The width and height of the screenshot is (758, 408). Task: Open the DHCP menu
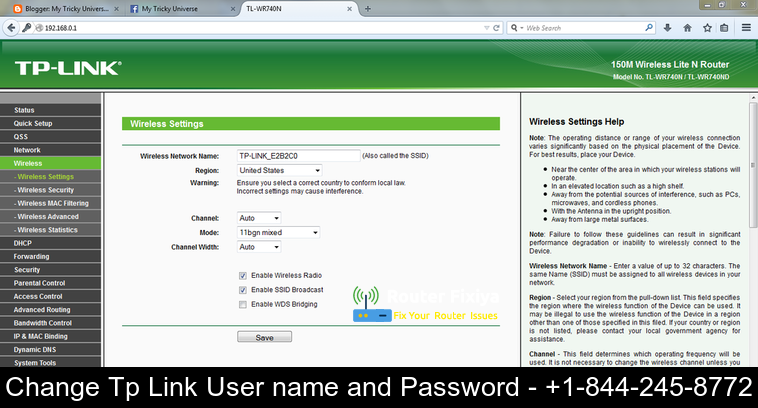pos(51,243)
